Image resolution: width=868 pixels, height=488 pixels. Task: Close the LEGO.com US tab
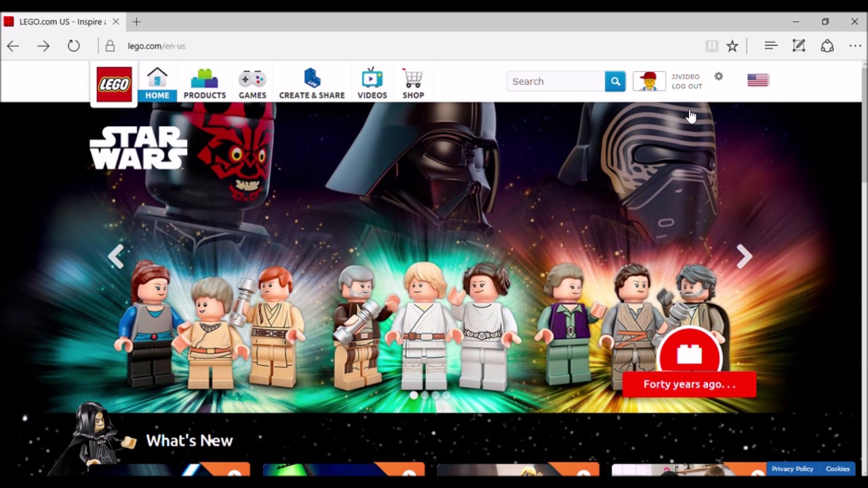115,22
